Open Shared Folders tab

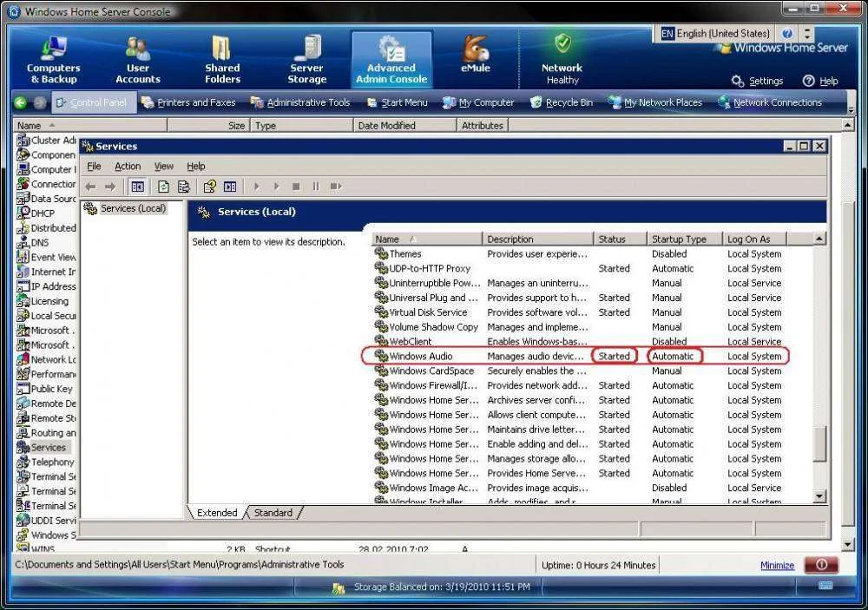pyautogui.click(x=222, y=60)
